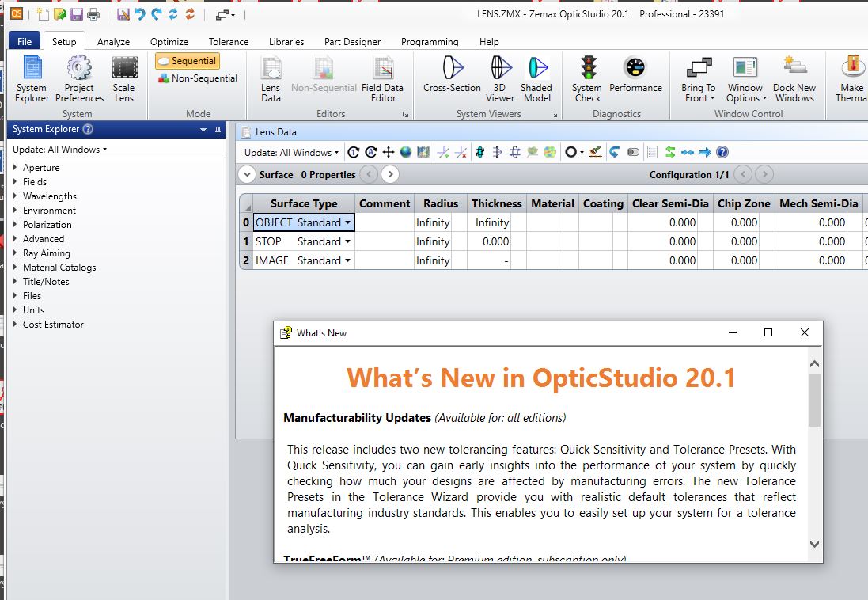Open the Field Data Editor
The width and height of the screenshot is (868, 600).
click(382, 78)
